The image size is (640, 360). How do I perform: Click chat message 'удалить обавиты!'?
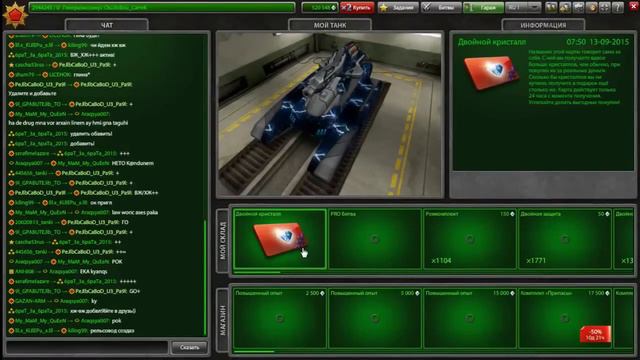(91, 133)
